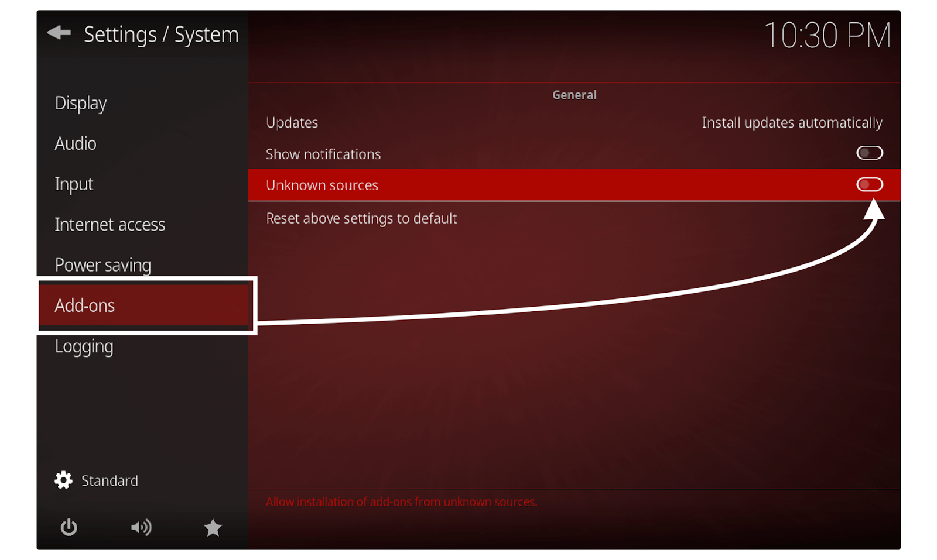Open the Logging category
Image resolution: width=937 pixels, height=560 pixels.
84,346
